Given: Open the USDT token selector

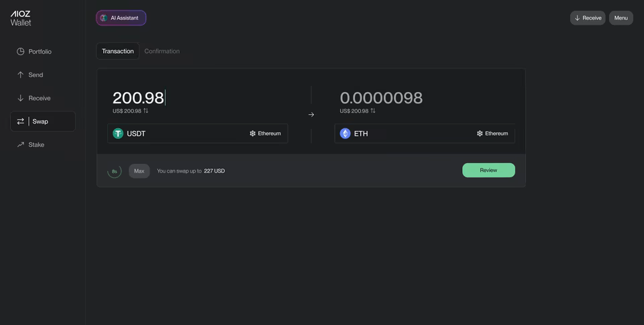Looking at the screenshot, I should click(197, 134).
